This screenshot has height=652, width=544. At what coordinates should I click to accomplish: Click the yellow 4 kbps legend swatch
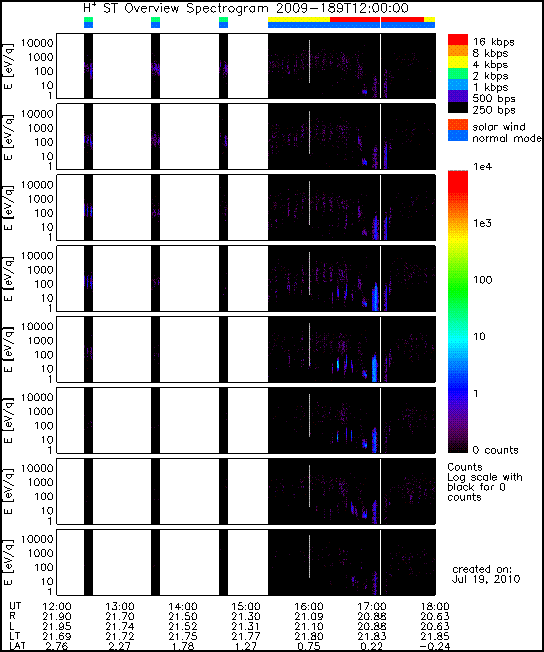pyautogui.click(x=457, y=62)
